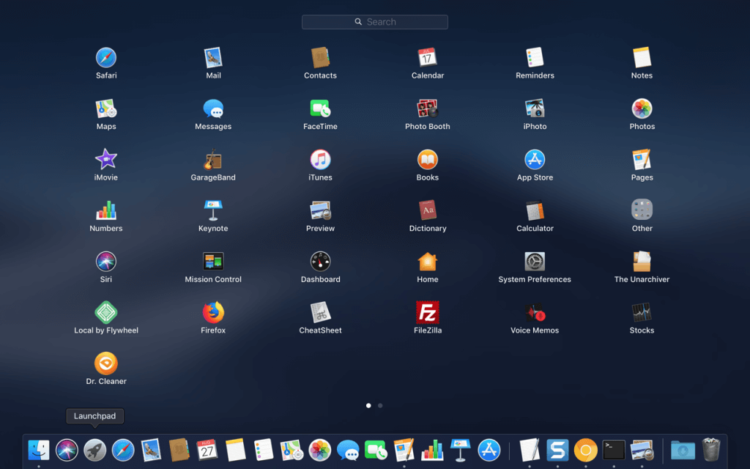Click the Photos pinwheel in the Dock
Image resolution: width=750 pixels, height=469 pixels.
(320, 450)
